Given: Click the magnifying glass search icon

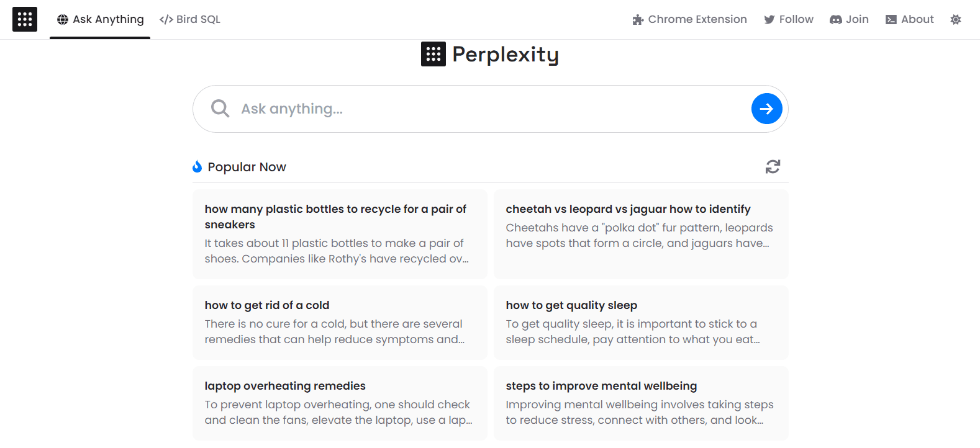Looking at the screenshot, I should (x=220, y=109).
